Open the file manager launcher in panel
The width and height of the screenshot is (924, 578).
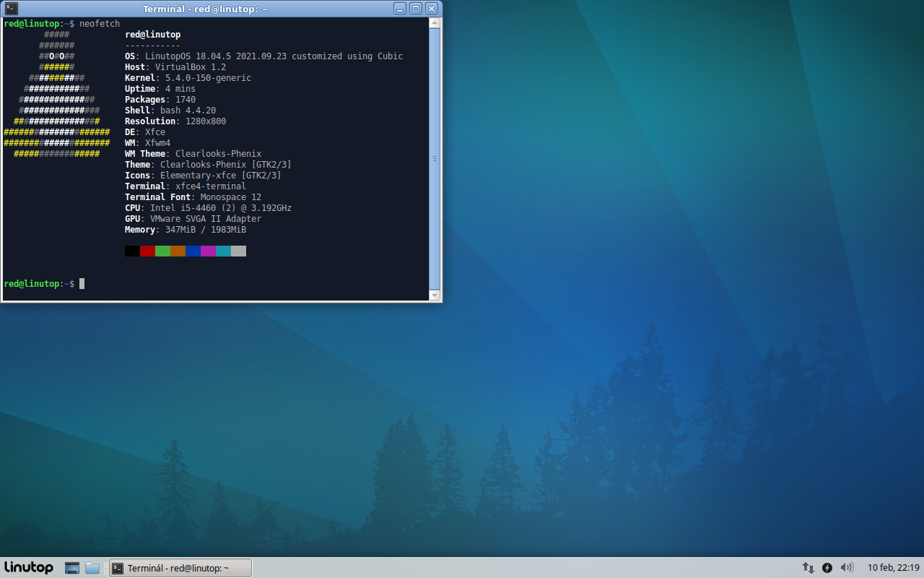click(x=92, y=568)
